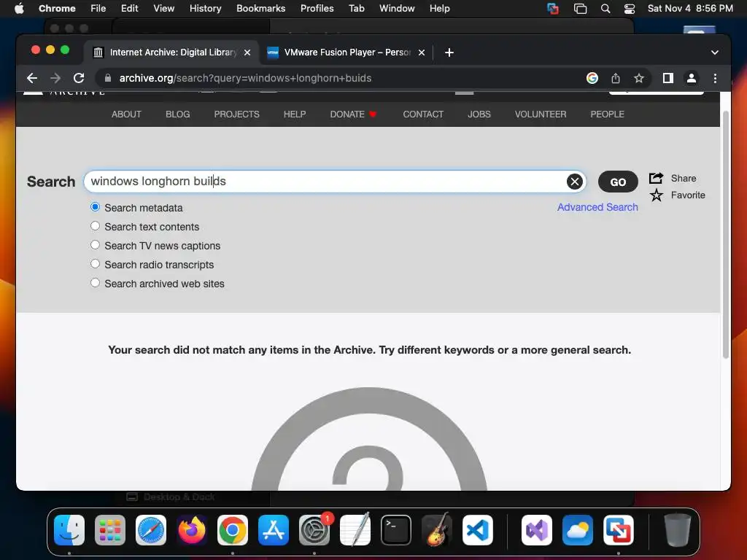The height and width of the screenshot is (560, 747).
Task: Open the Bookmarks menu
Action: click(260, 9)
